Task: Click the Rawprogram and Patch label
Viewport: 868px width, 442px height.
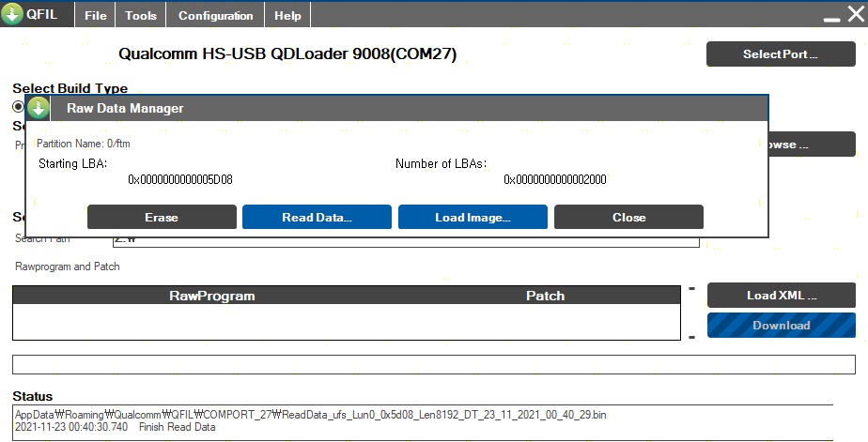Action: click(68, 267)
